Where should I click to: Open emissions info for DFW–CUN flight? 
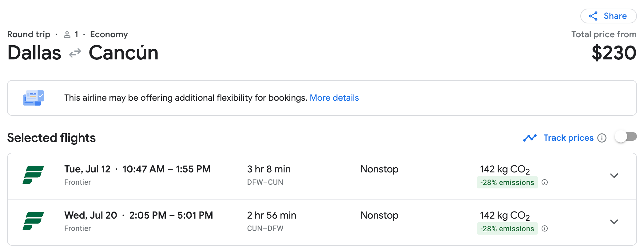pyautogui.click(x=545, y=182)
